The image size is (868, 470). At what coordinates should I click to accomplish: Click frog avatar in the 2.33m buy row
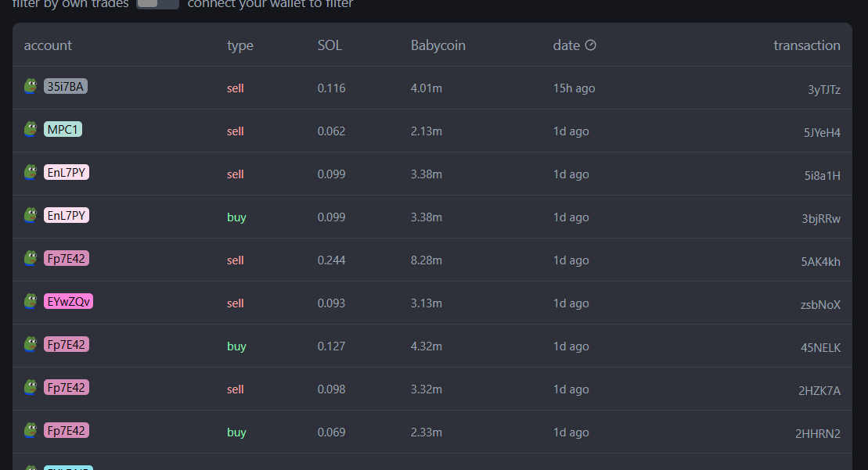[31, 430]
